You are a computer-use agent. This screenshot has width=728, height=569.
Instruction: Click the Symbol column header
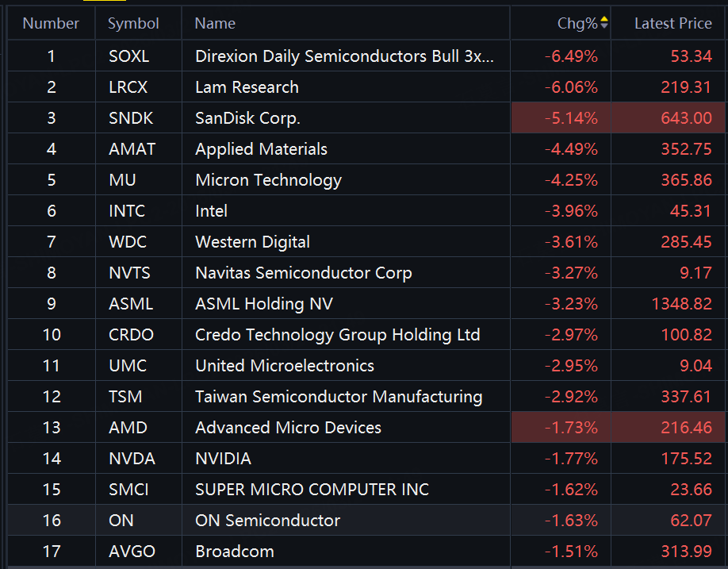pyautogui.click(x=133, y=24)
